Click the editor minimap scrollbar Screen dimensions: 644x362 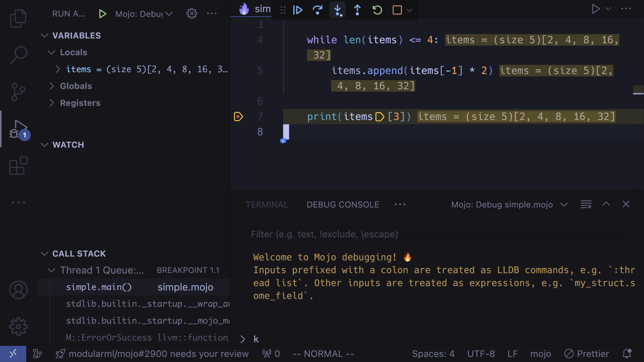click(x=638, y=91)
